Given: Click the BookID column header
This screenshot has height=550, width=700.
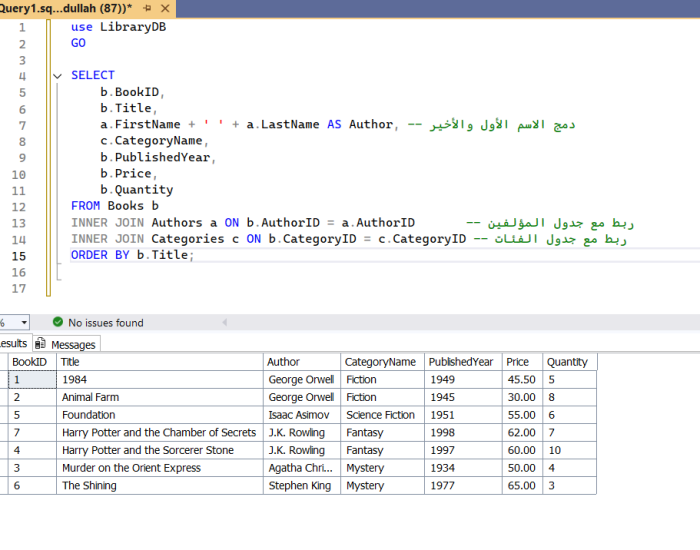Looking at the screenshot, I should point(29,362).
